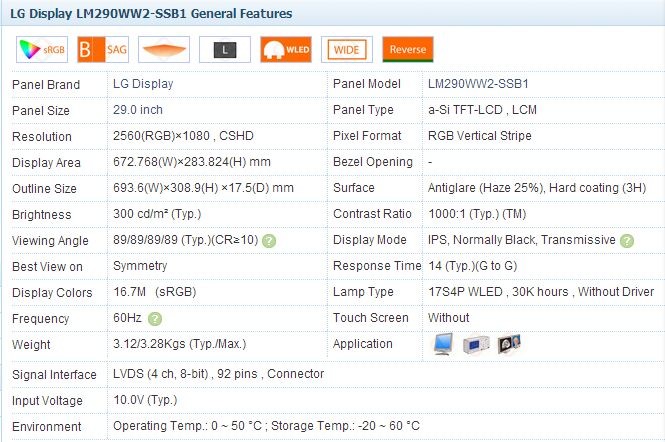
Task: Click the B SAG feature icon
Action: coord(103,50)
